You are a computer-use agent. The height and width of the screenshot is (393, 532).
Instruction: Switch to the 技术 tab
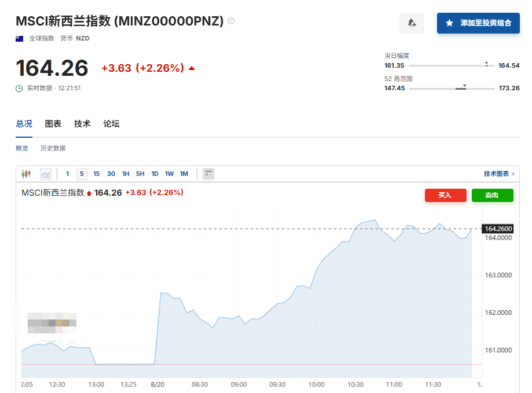[83, 123]
